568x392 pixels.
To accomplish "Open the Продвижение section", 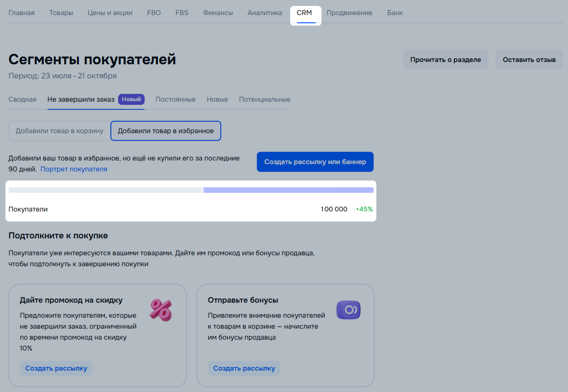I will tap(349, 13).
